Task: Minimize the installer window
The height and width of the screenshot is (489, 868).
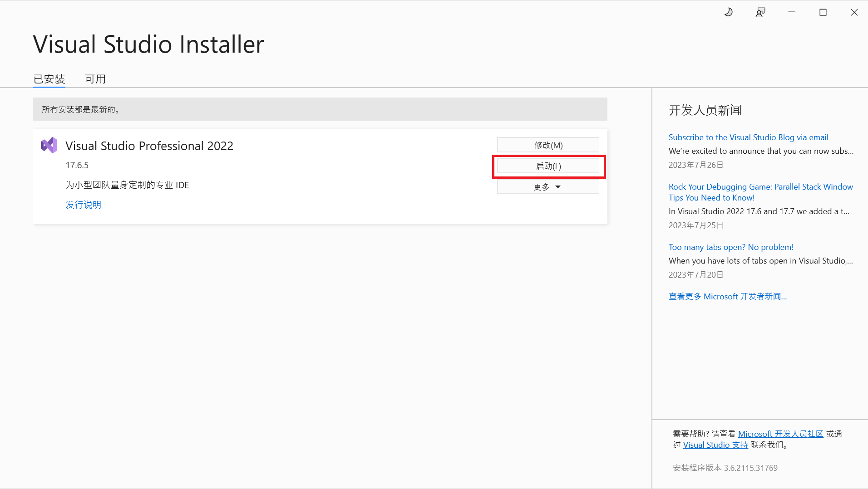Action: click(x=792, y=12)
